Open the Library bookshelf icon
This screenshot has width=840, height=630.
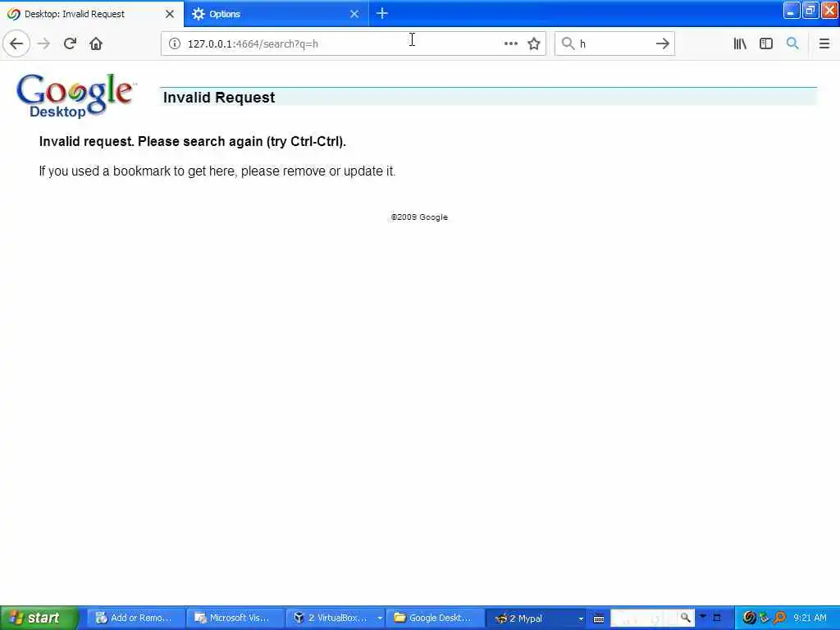pyautogui.click(x=740, y=43)
